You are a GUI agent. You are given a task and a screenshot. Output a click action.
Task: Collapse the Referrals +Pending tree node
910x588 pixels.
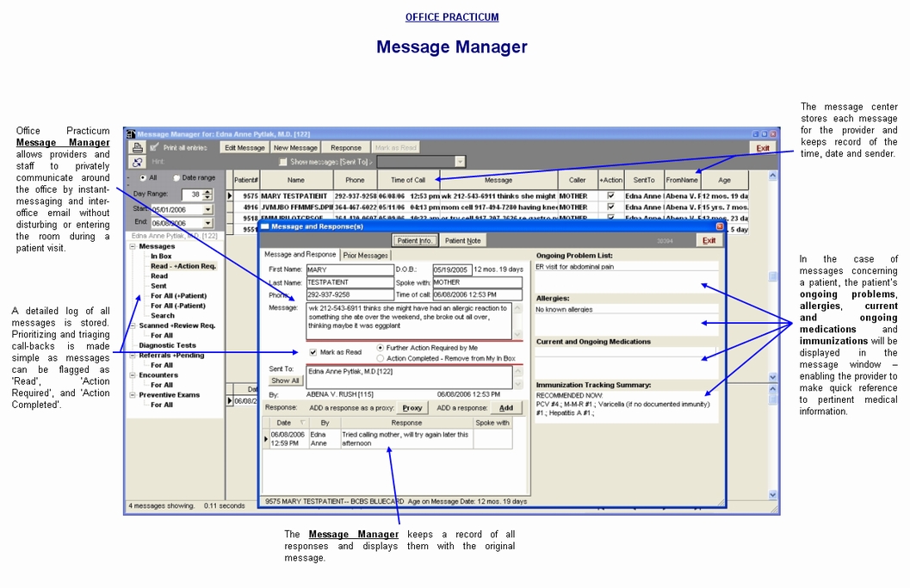(133, 356)
